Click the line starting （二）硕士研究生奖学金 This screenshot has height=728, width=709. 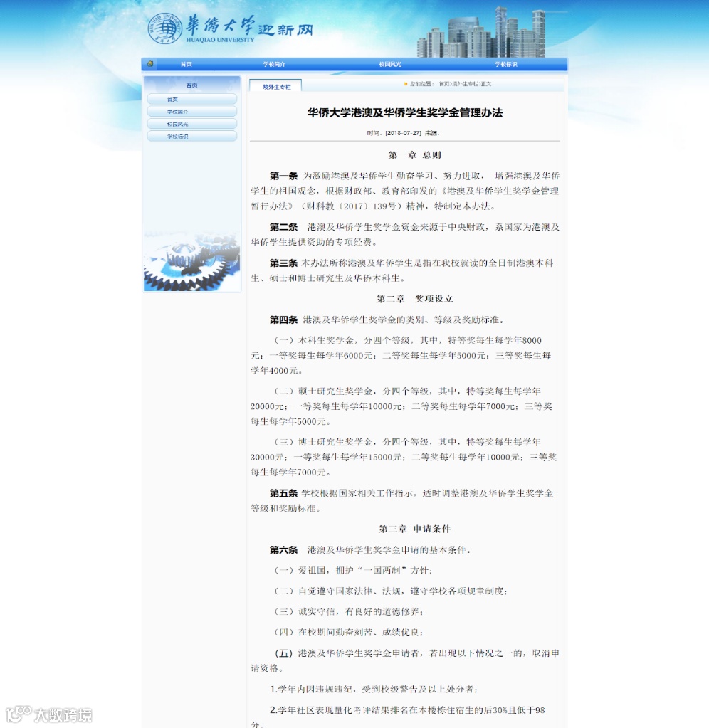pos(406,391)
